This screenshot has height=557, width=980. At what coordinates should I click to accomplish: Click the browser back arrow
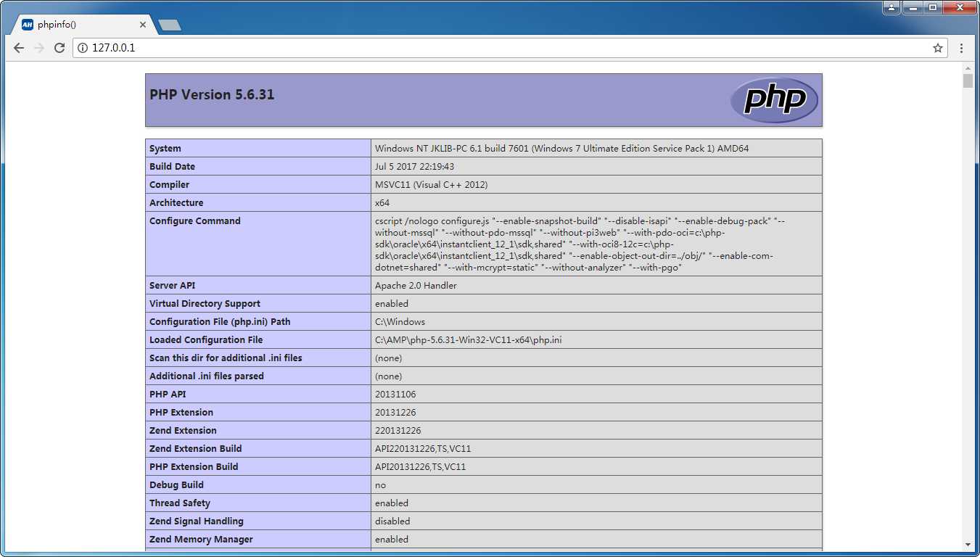19,48
